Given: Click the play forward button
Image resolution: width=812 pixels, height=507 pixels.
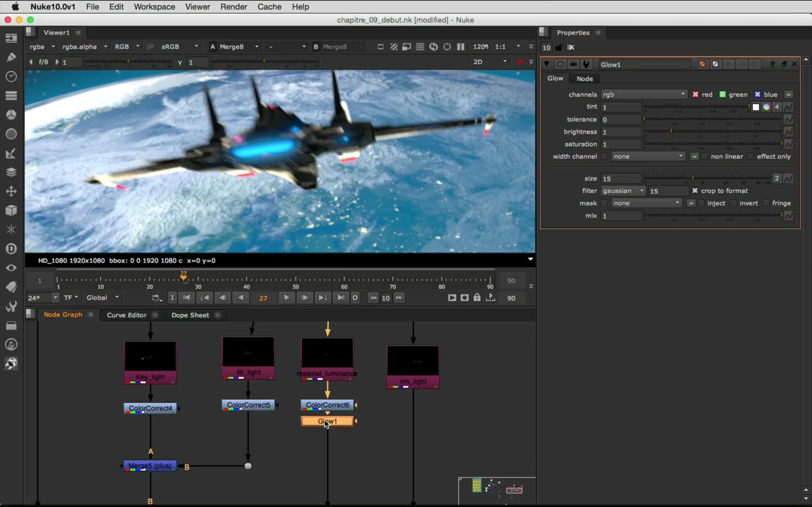Looking at the screenshot, I should [x=286, y=298].
